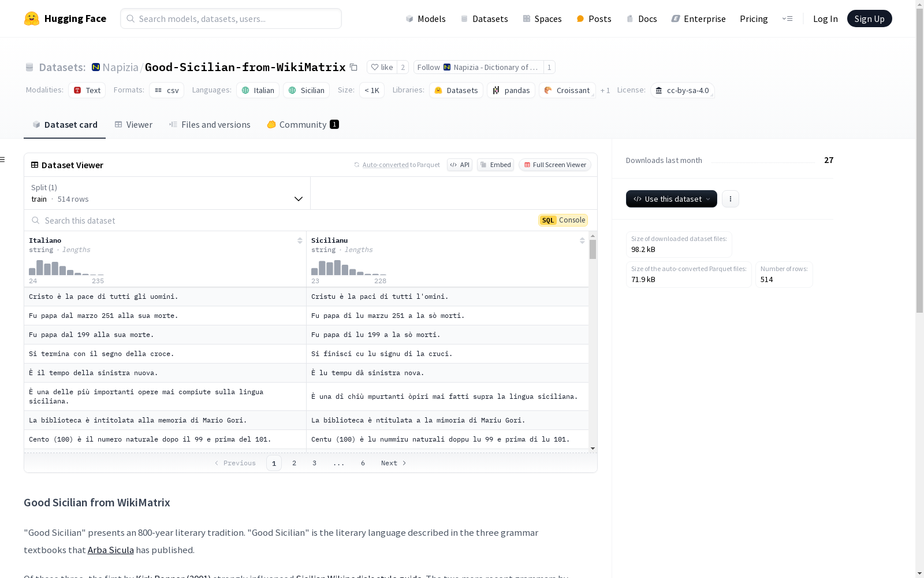Focus the models and datasets search box
The width and height of the screenshot is (924, 578).
pos(231,18)
